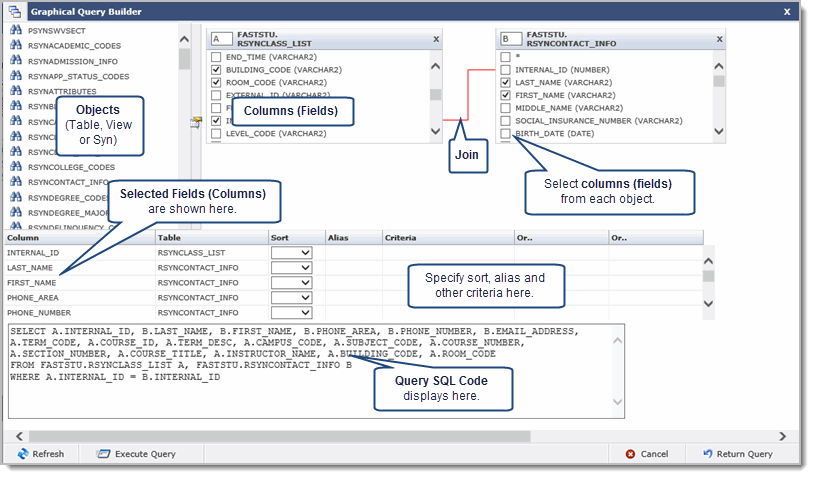Viewport: 813px width, 477px height.
Task: Click the Criteria grid header
Action: coord(448,237)
